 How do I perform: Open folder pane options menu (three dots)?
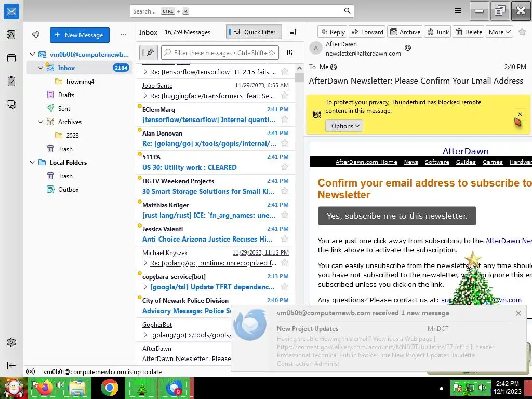click(x=123, y=35)
